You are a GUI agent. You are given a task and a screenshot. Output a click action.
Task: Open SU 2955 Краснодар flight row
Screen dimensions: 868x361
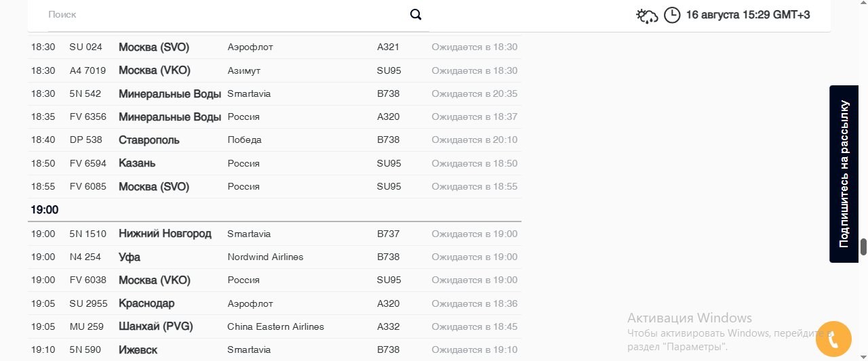275,303
